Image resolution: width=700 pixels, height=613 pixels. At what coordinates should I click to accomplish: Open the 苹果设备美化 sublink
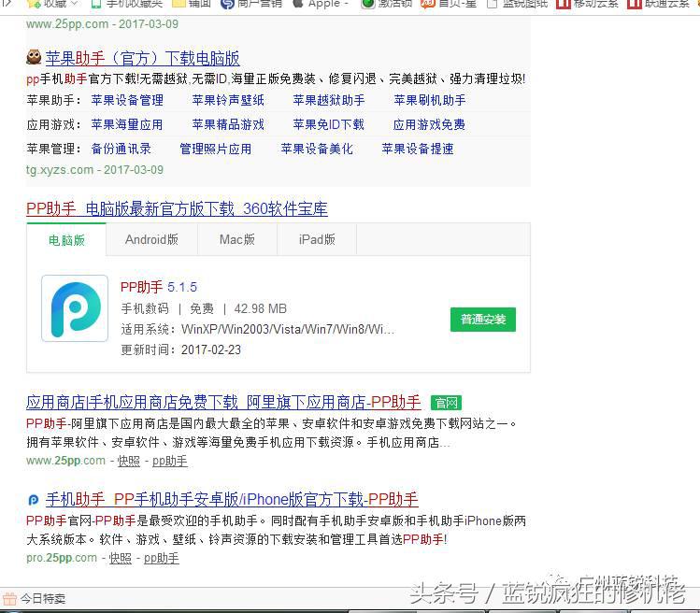(317, 149)
